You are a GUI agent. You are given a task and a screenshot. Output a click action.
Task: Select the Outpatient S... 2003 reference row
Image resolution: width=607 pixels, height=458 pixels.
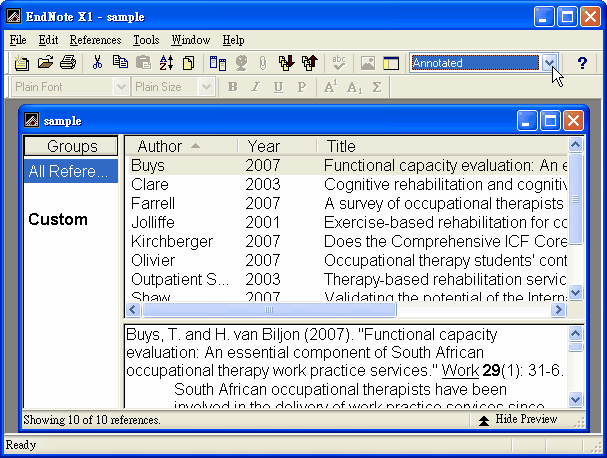pyautogui.click(x=348, y=279)
